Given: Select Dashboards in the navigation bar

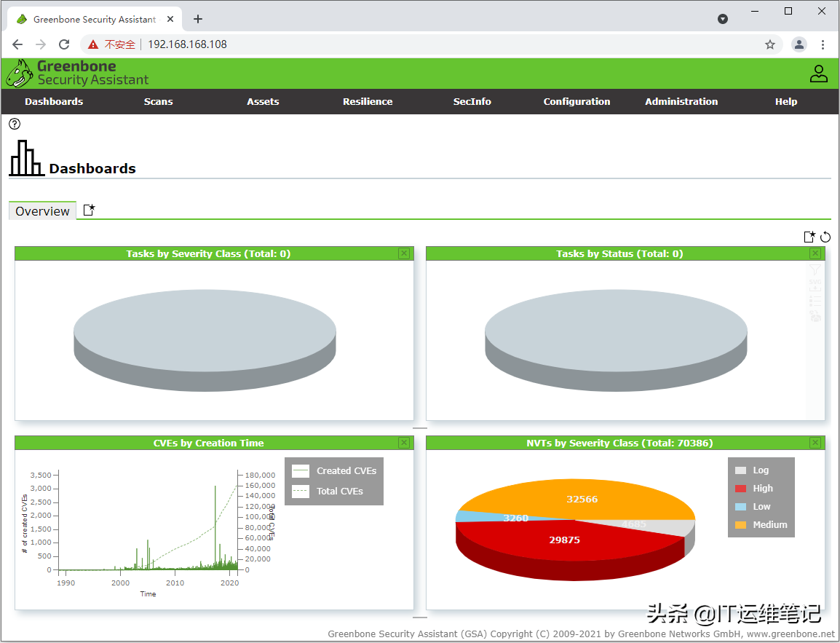Looking at the screenshot, I should pos(54,101).
